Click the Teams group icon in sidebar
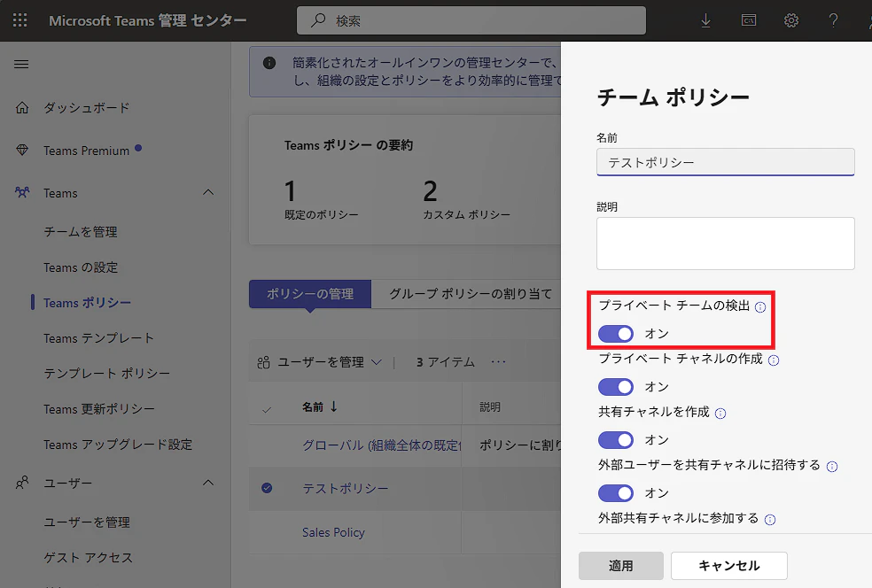Screen dimensions: 872x588 click(x=22, y=192)
